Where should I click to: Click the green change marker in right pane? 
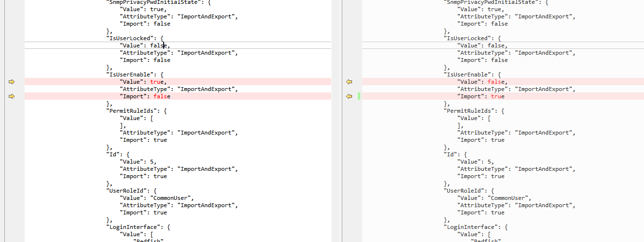(x=359, y=96)
